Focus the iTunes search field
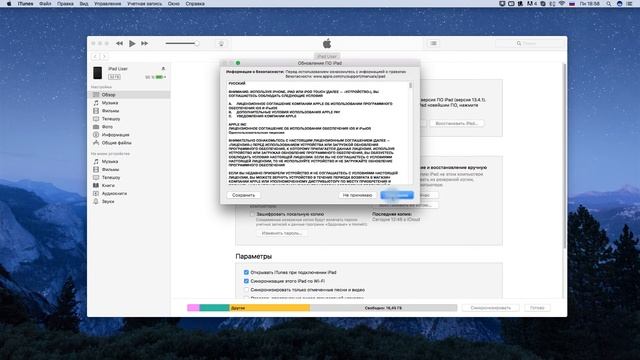The height and width of the screenshot is (360, 640). tap(529, 43)
